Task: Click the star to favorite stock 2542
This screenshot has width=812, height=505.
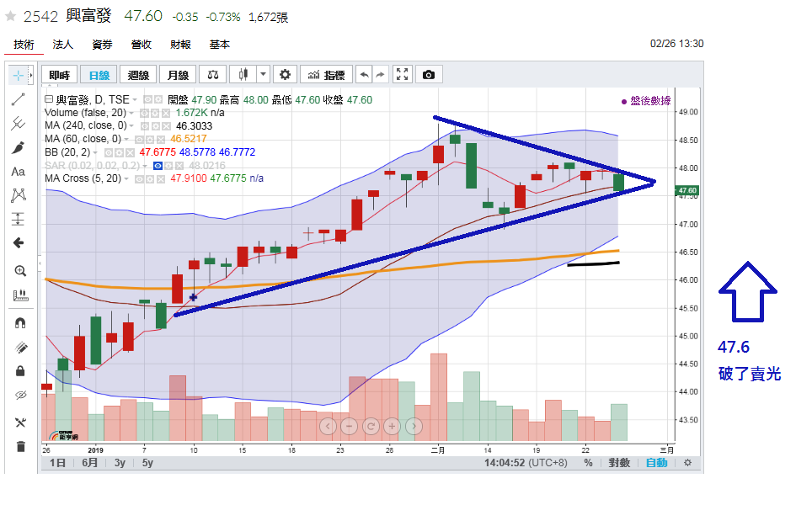Action: [x=10, y=16]
